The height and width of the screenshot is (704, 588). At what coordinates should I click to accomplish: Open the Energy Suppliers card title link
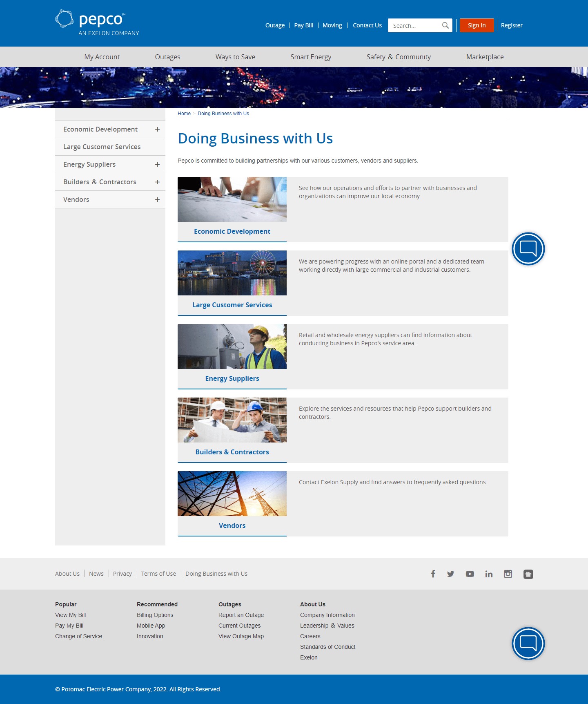click(232, 378)
